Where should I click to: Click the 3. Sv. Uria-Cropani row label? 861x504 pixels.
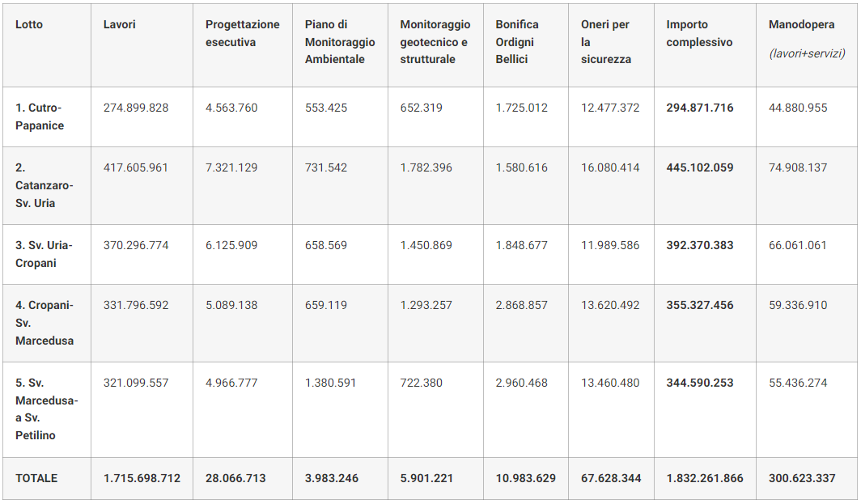[x=44, y=254]
